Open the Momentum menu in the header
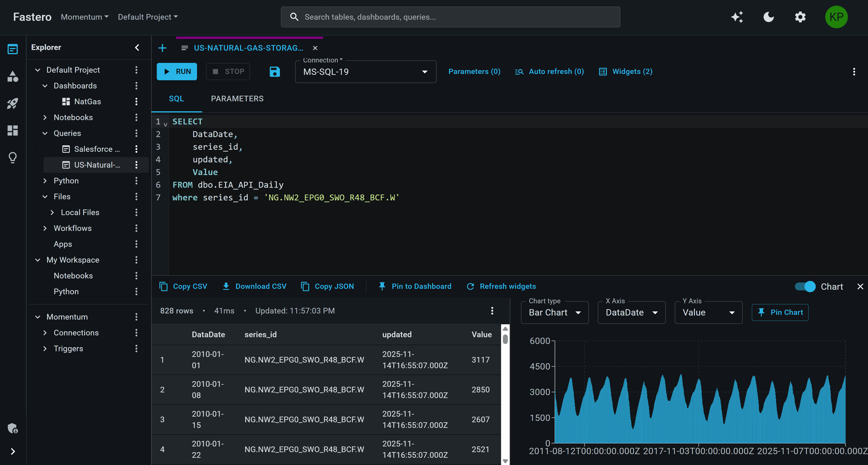The width and height of the screenshot is (868, 465). (x=84, y=17)
